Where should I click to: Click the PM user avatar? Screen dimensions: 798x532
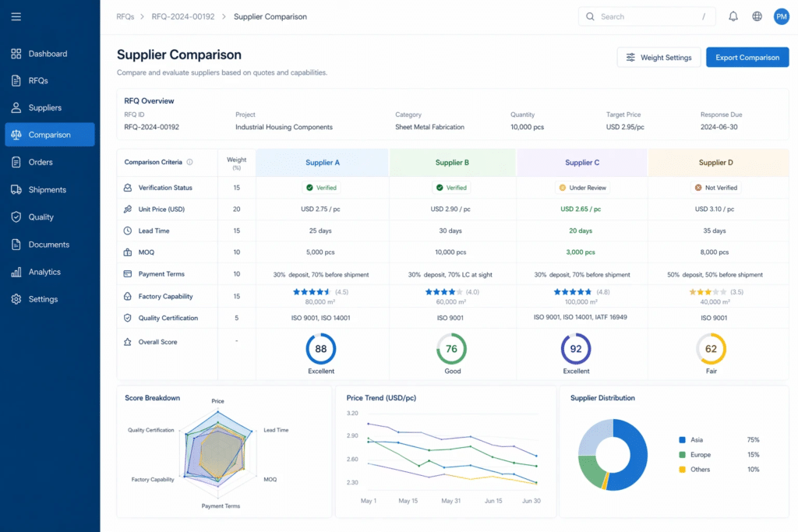[781, 16]
